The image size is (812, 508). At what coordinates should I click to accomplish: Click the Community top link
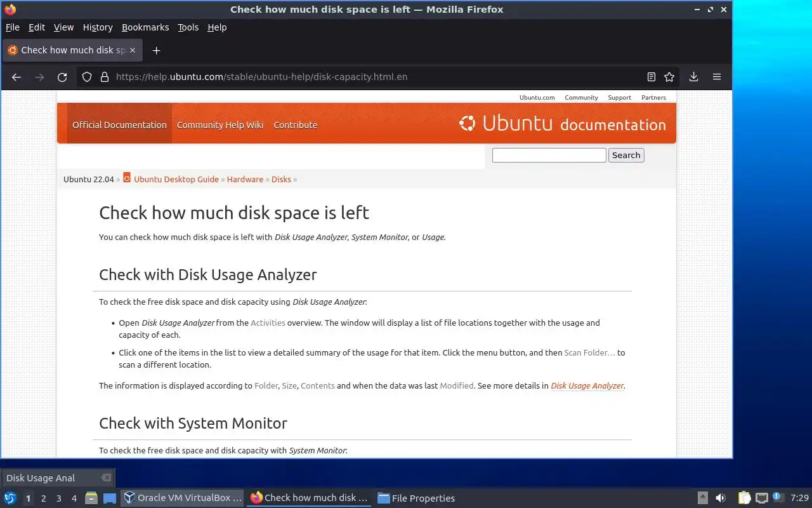pos(581,97)
